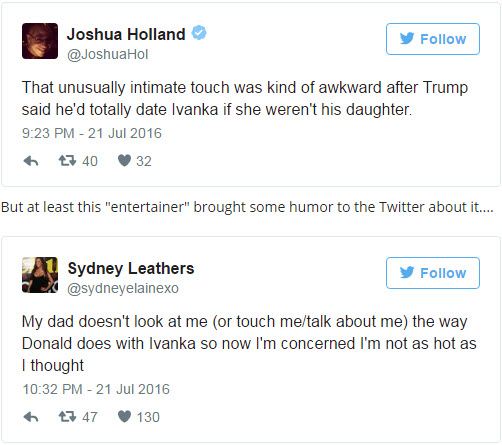
Task: Visit the @sydneyelainexo handle link
Action: [x=123, y=288]
